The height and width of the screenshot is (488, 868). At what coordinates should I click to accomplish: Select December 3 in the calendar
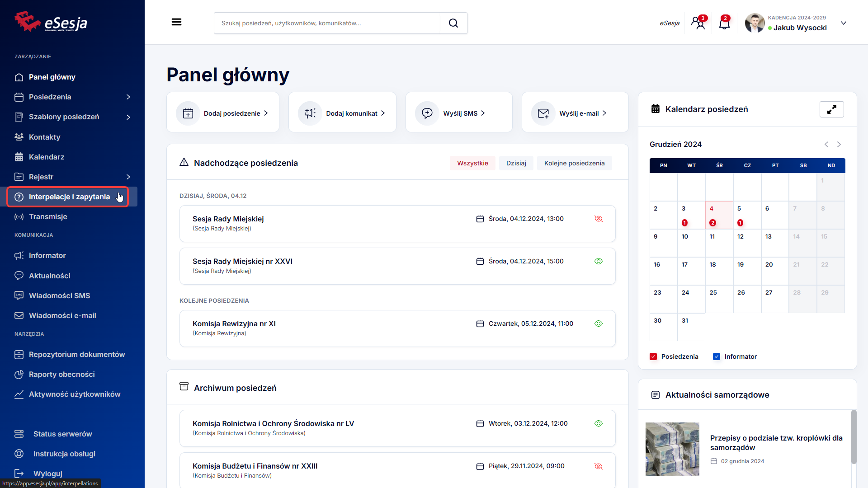click(691, 216)
